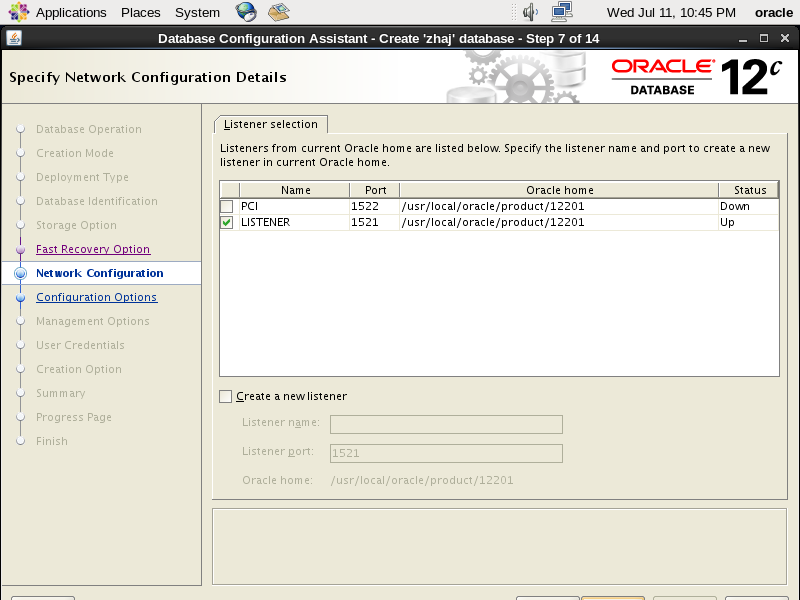Image resolution: width=800 pixels, height=600 pixels.
Task: Click the Status column header
Action: pos(749,190)
